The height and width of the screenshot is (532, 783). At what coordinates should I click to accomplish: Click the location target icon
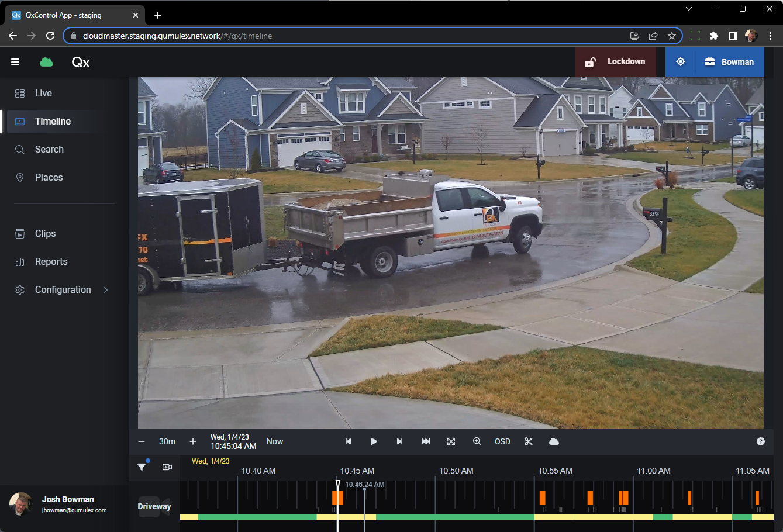tap(680, 62)
